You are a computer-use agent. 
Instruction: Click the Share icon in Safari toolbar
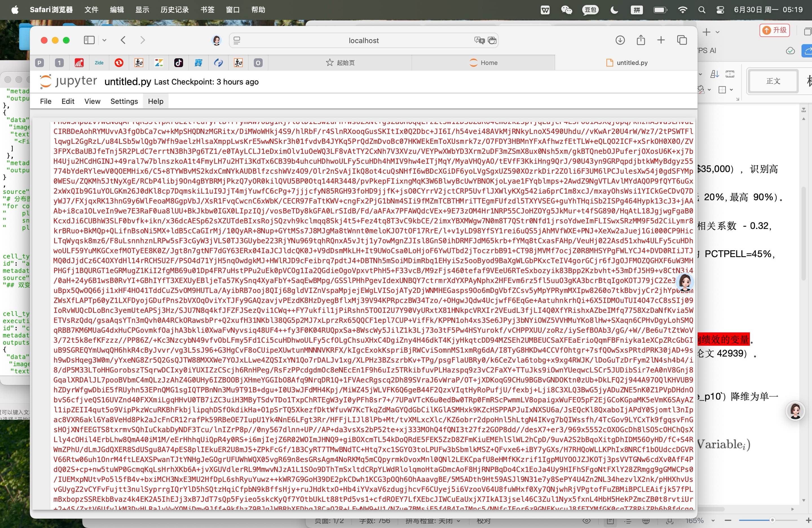click(x=640, y=40)
